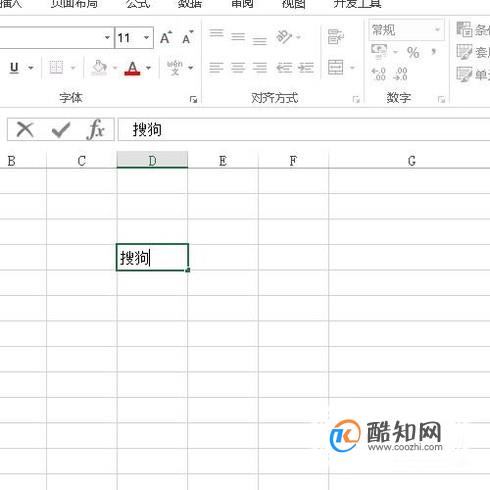The height and width of the screenshot is (490, 490).
Task: Align text left
Action: click(216, 68)
